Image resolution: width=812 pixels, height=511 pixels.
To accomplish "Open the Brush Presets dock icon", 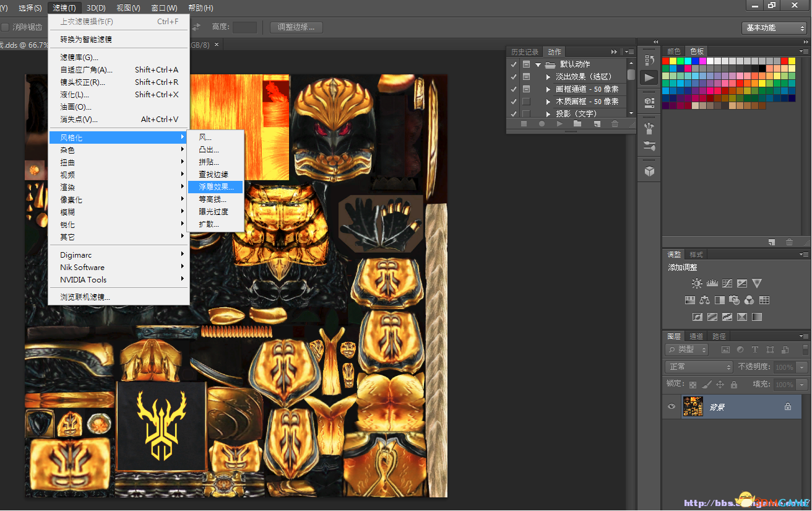I will pyautogui.click(x=649, y=129).
